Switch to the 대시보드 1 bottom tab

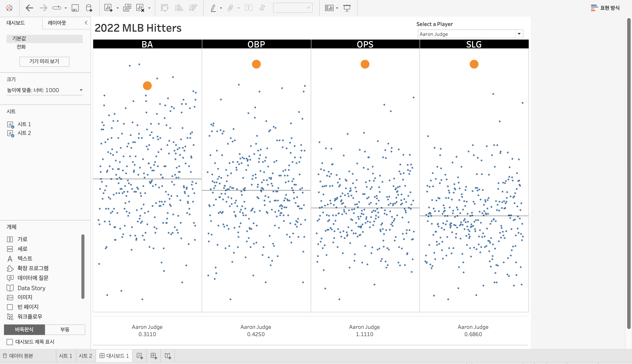114,356
